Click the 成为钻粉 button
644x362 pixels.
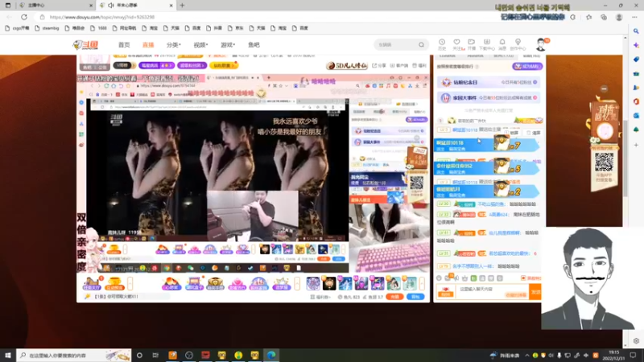coord(527,66)
